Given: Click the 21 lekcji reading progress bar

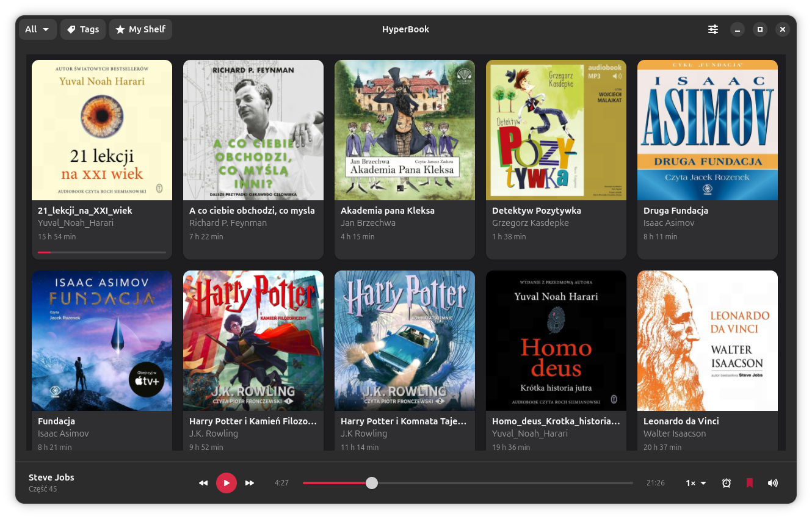Looking at the screenshot, I should click(102, 252).
